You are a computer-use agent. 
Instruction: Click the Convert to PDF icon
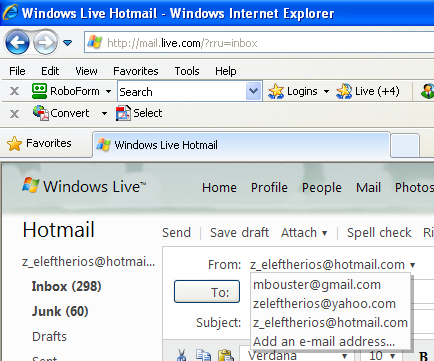coord(41,113)
